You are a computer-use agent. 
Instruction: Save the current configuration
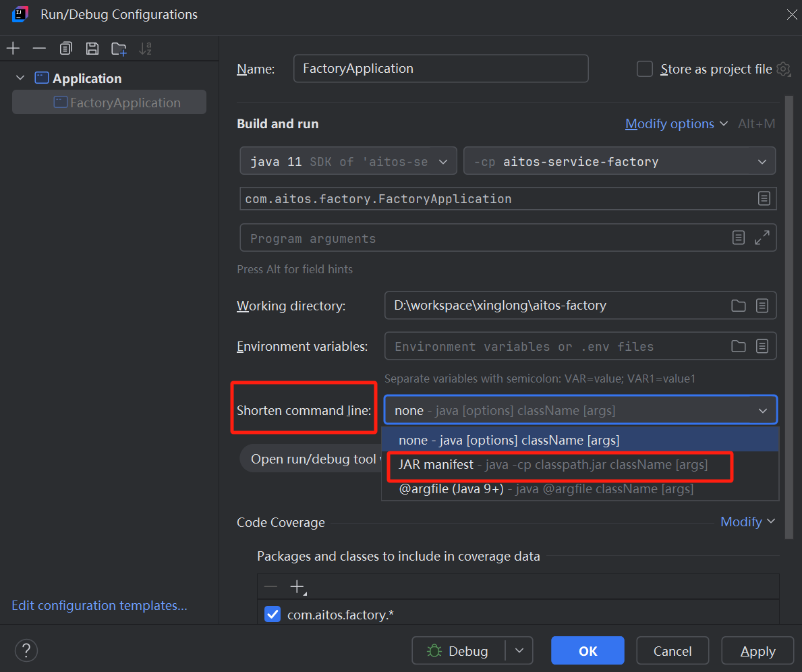click(x=92, y=48)
